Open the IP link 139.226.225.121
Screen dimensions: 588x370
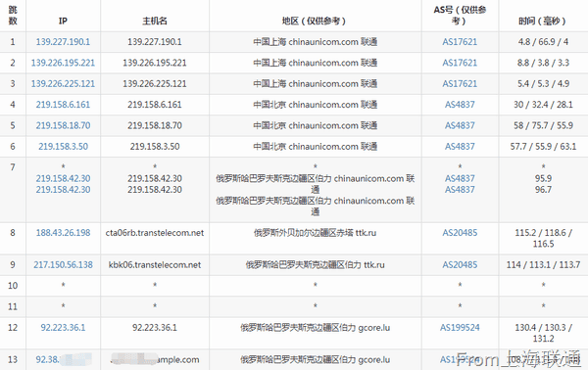tap(63, 83)
